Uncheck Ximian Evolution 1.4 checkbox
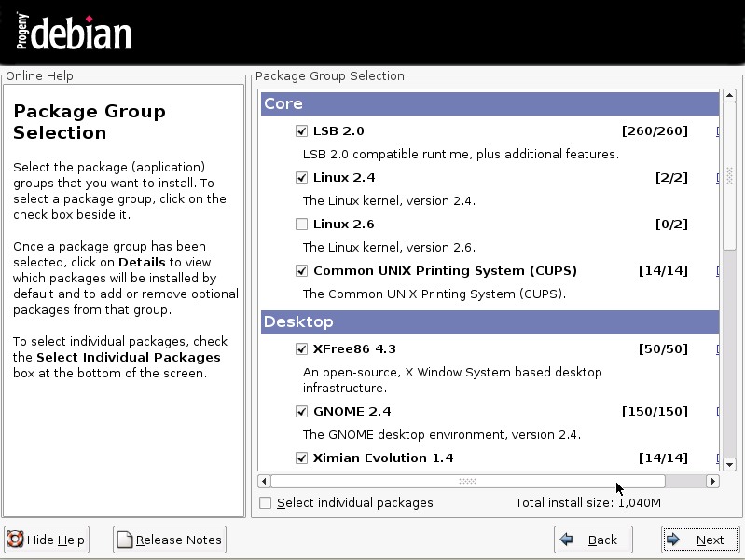The height and width of the screenshot is (560, 745). click(x=301, y=458)
